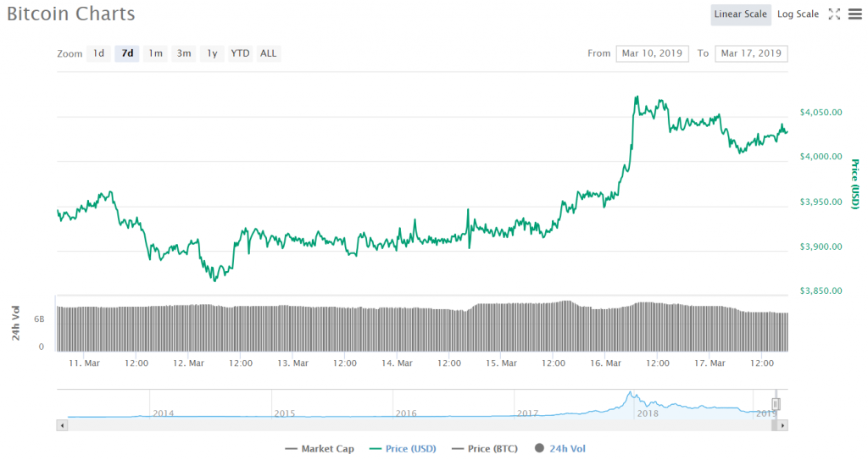Viewport: 868px width, 460px height.
Task: Click the navigator range handle near 2019
Action: click(775, 404)
